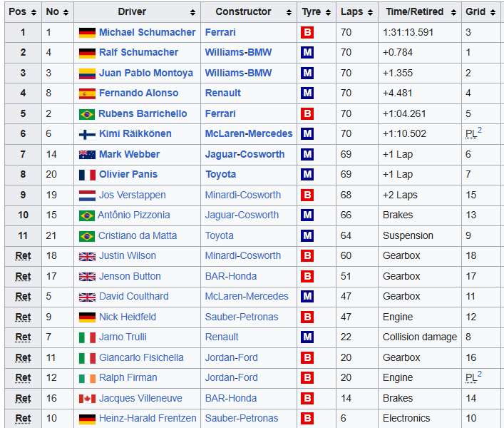This screenshot has height=428, width=504.
Task: Click German flag next to Michael Schumacher
Action: pyautogui.click(x=87, y=33)
